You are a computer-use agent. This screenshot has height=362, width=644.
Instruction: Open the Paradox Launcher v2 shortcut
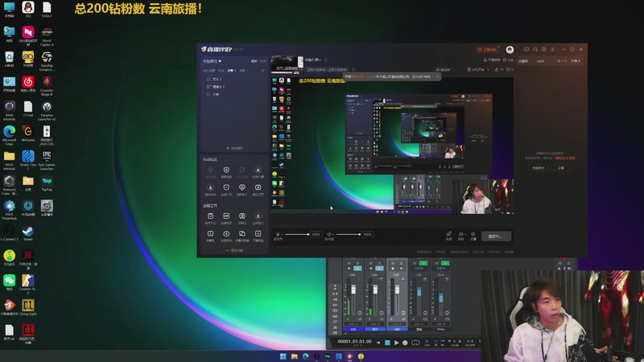(x=47, y=110)
